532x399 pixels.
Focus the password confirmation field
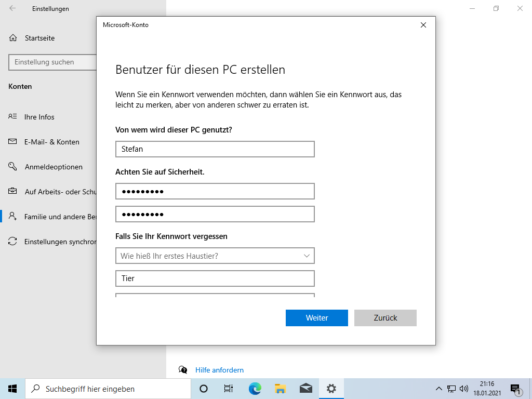coord(215,214)
